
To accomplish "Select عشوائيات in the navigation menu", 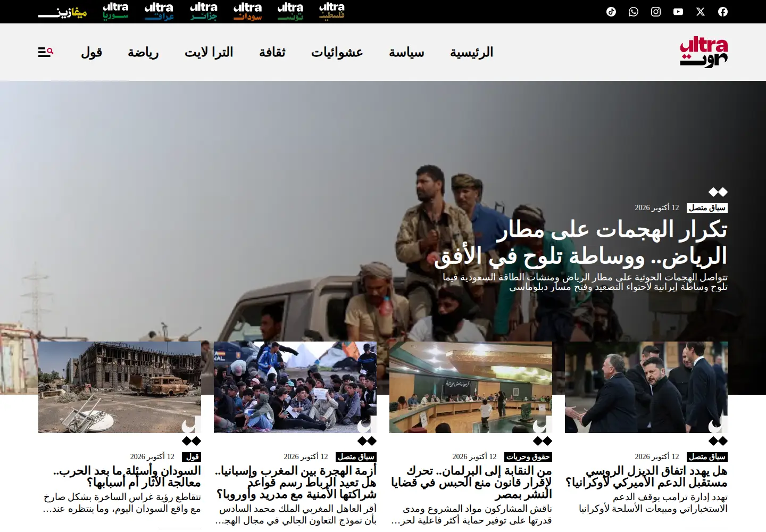I will tap(337, 52).
